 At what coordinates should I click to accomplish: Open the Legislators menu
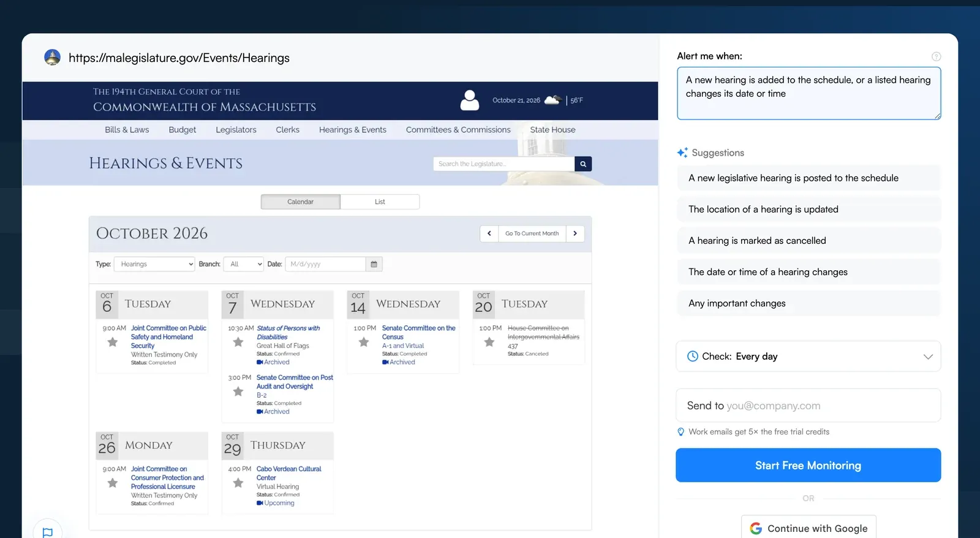(236, 130)
